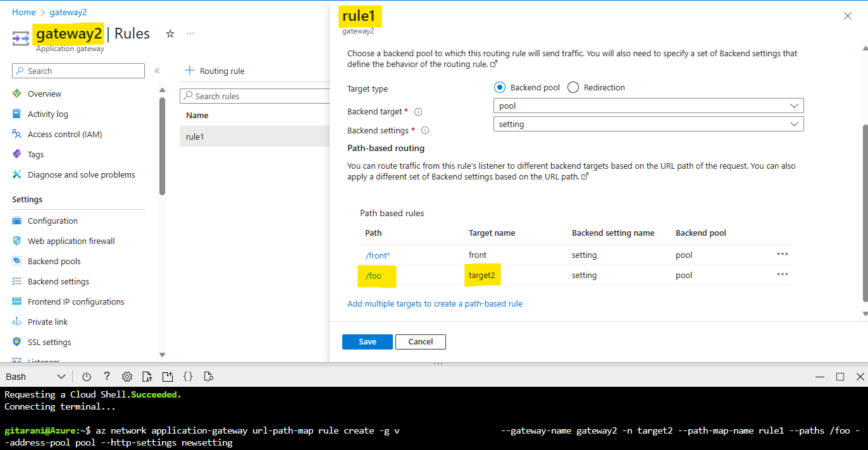Open Private link settings
Viewport: 868px width, 450px height.
coord(47,322)
